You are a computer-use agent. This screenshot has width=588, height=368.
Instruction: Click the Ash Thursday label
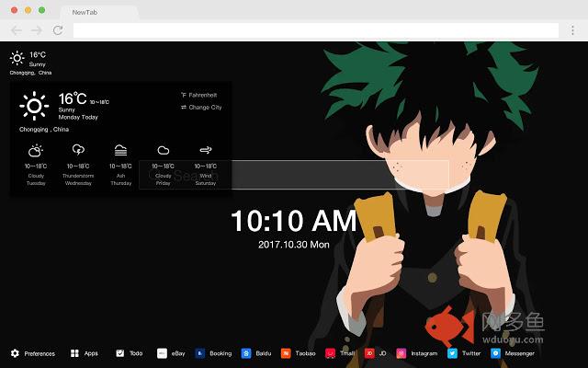pos(120,179)
